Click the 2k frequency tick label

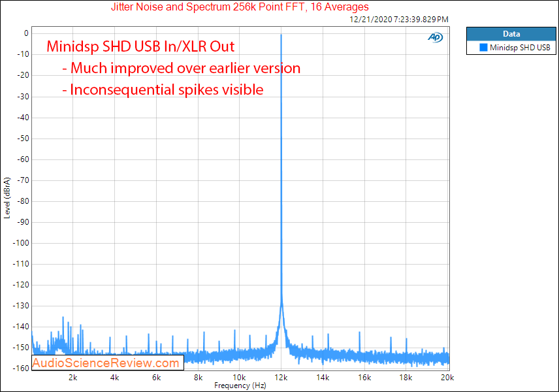73,378
